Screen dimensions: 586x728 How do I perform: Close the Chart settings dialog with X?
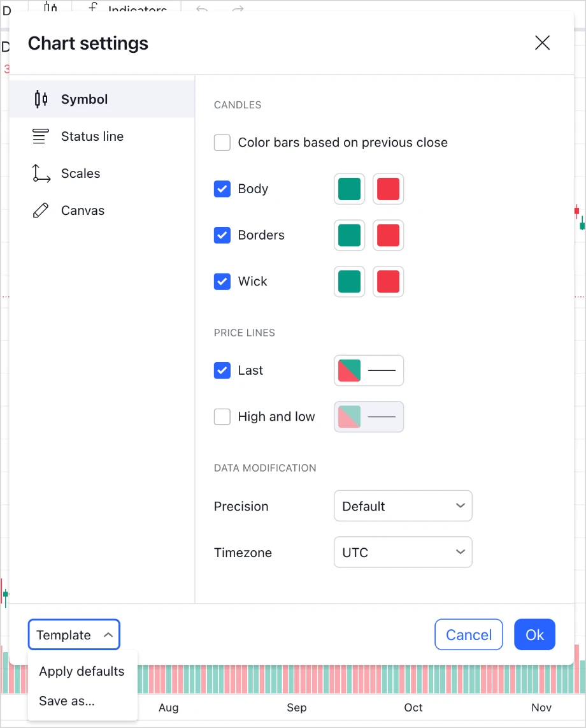click(x=542, y=43)
